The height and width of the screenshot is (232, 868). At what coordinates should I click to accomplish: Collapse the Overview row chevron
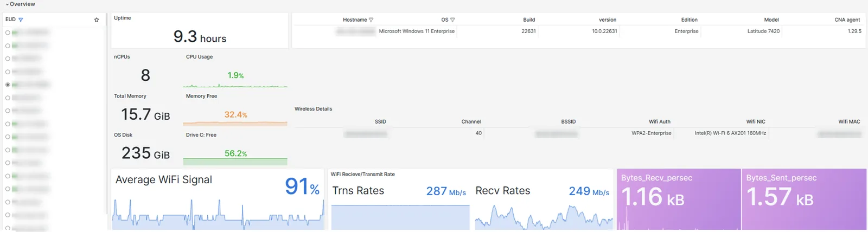[x=7, y=4]
